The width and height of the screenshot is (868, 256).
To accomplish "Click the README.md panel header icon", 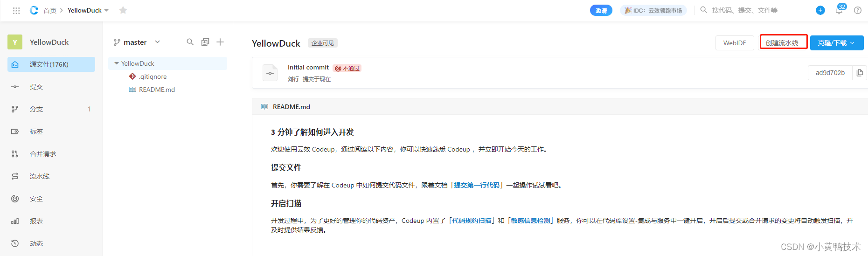I will pyautogui.click(x=264, y=107).
